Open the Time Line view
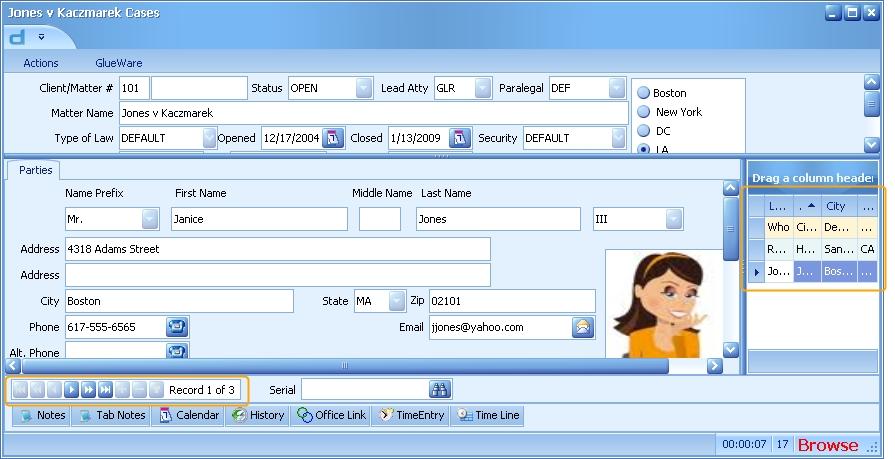 (487, 415)
